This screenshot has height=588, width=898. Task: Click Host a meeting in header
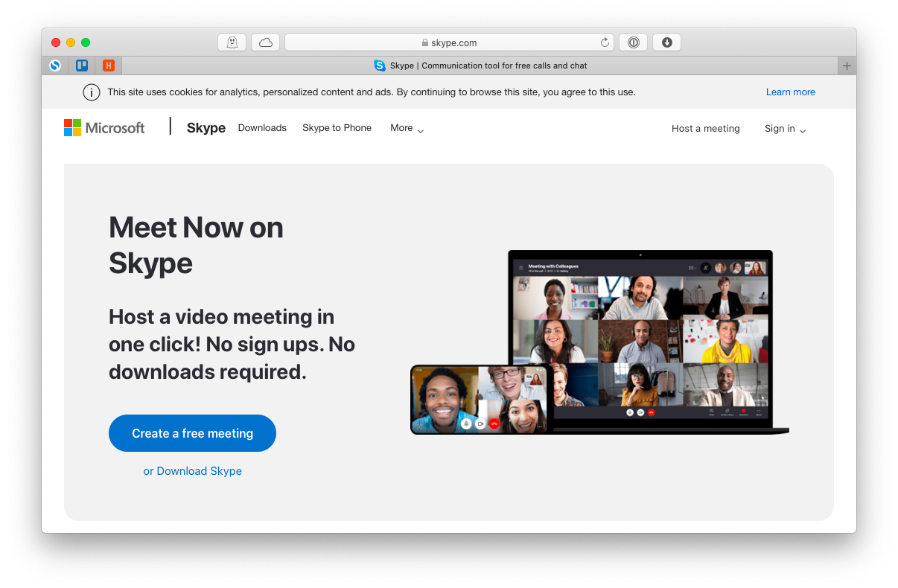(705, 129)
